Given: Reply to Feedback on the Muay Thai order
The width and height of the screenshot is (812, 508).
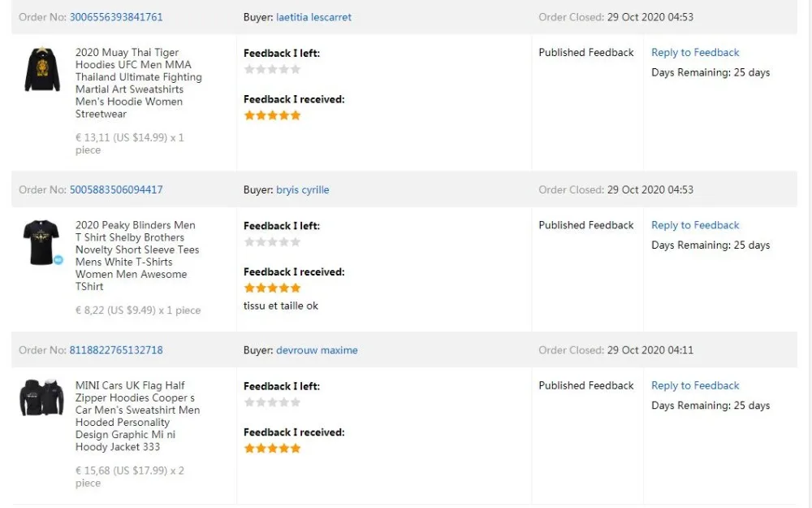Looking at the screenshot, I should coord(695,53).
